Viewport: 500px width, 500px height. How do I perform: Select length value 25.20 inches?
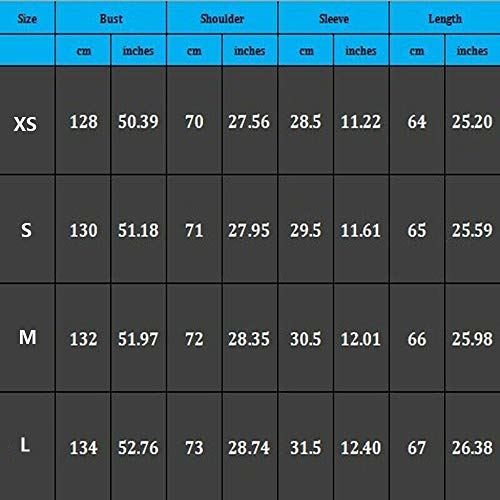click(472, 122)
